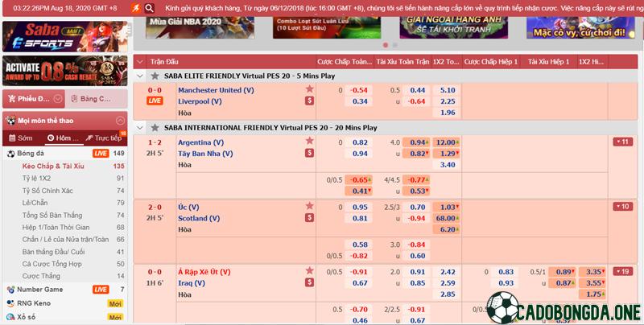Toggle favorite star for SABA INTERNATIONAL FRIENDLY league
The width and height of the screenshot is (644, 325).
click(155, 128)
